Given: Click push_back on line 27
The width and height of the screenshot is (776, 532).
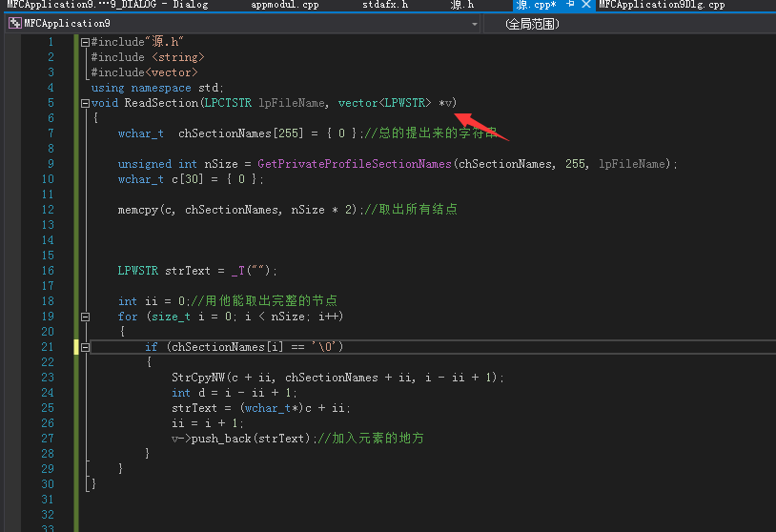Looking at the screenshot, I should (x=221, y=439).
